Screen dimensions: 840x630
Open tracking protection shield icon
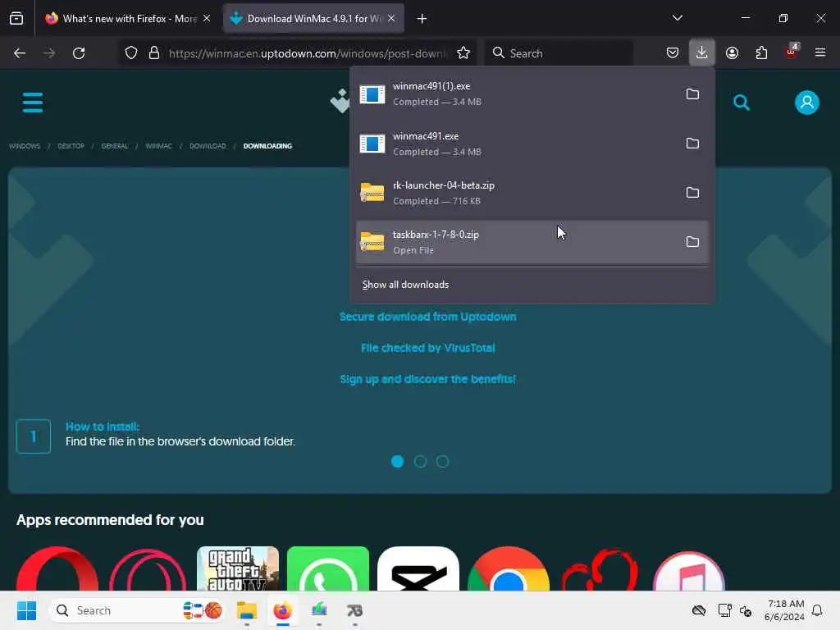[131, 53]
